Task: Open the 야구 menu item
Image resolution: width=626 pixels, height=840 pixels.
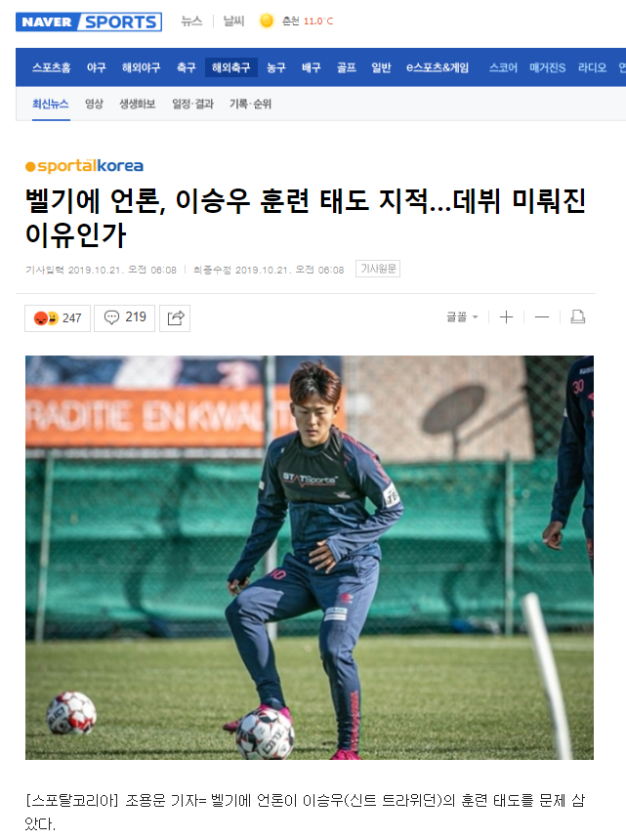Action: [x=97, y=67]
